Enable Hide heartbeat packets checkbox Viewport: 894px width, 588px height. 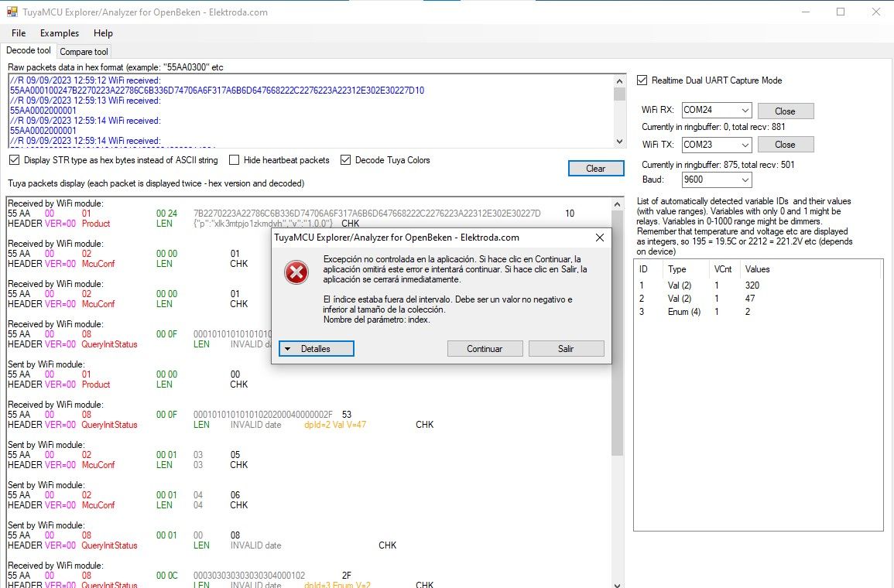click(234, 160)
